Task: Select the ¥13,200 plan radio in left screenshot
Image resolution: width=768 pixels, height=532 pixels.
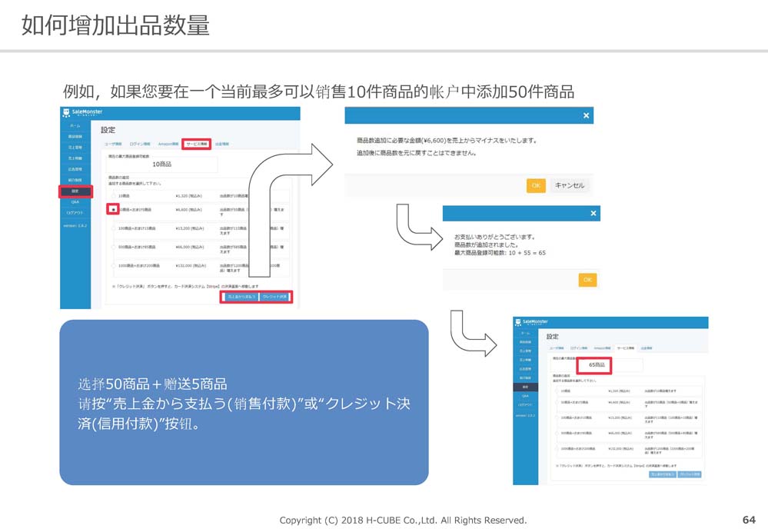Action: tap(114, 229)
